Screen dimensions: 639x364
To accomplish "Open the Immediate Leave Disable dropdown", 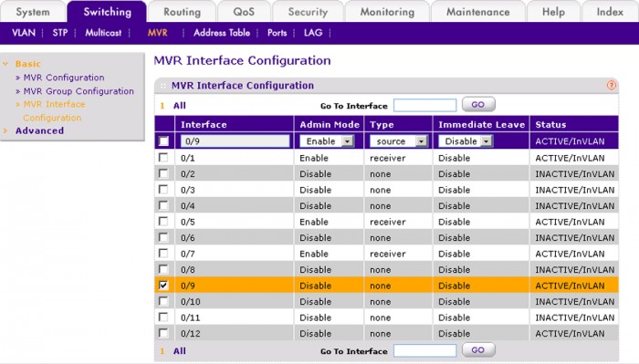I will pos(466,141).
